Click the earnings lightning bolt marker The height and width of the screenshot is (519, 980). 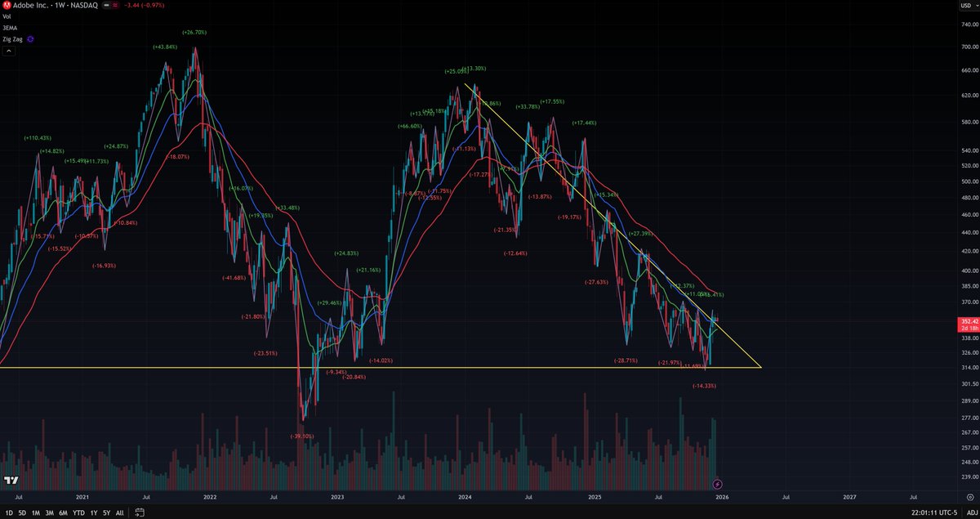[717, 483]
